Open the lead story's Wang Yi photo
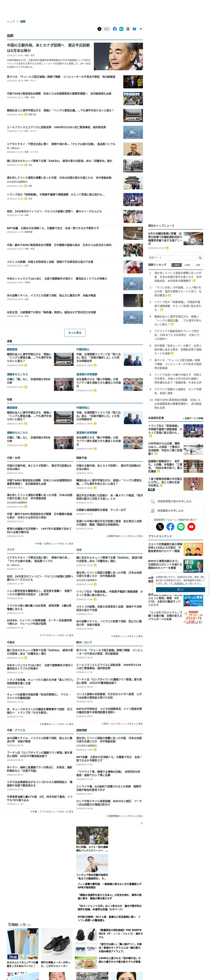Viewport: 210px width, 980px height. [118, 56]
